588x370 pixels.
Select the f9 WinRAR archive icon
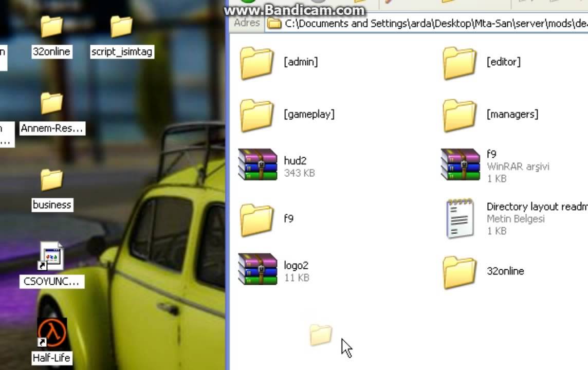461,164
